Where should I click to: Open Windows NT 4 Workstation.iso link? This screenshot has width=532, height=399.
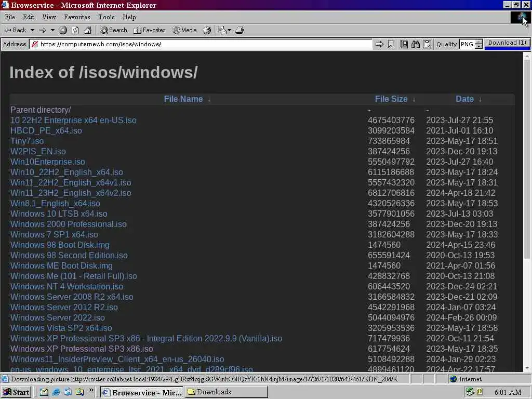[x=67, y=287]
